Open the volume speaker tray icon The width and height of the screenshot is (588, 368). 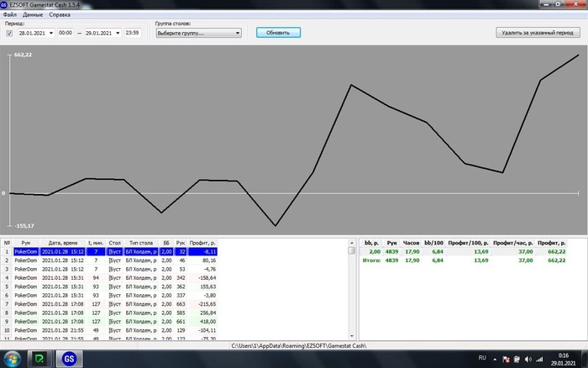click(x=528, y=360)
